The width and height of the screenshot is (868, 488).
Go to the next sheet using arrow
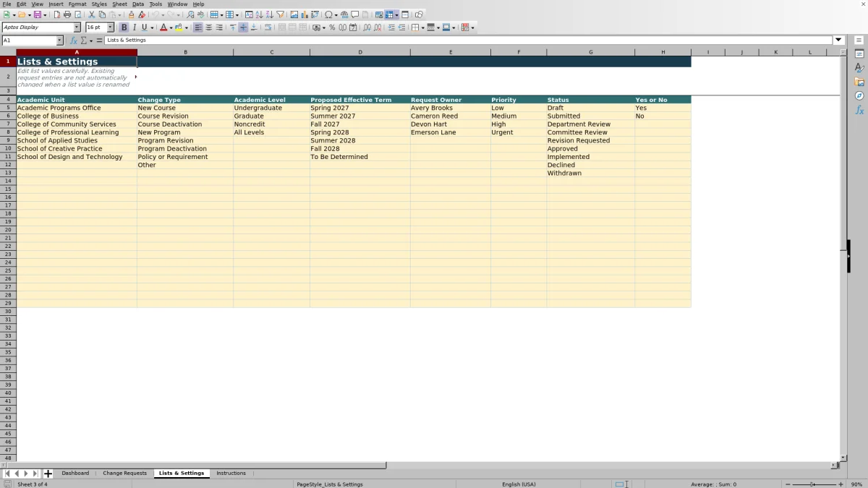click(26, 474)
